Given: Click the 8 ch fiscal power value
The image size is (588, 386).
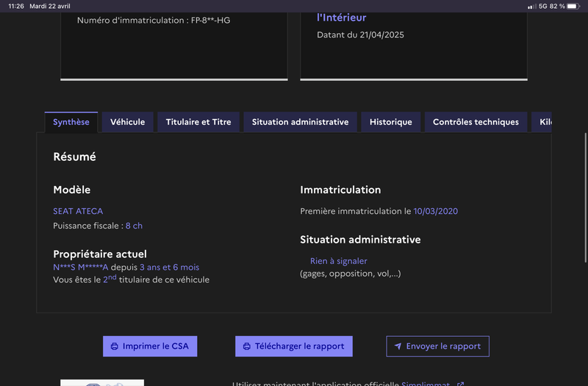Looking at the screenshot, I should click(134, 226).
